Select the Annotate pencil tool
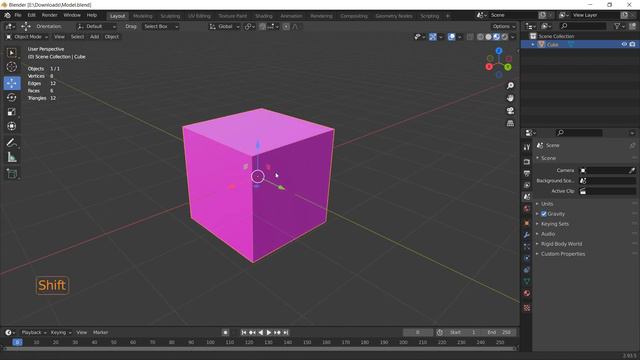The width and height of the screenshot is (640, 360). coord(12,143)
